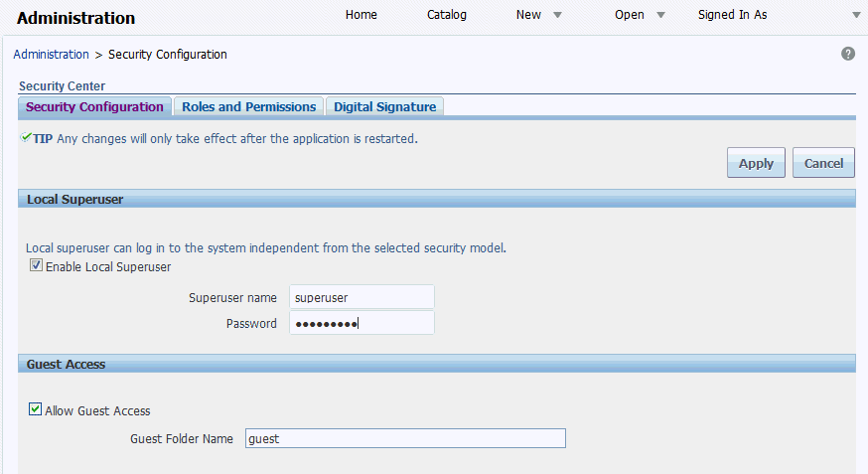Click the help question mark icon
This screenshot has height=474, width=868.
[x=848, y=54]
